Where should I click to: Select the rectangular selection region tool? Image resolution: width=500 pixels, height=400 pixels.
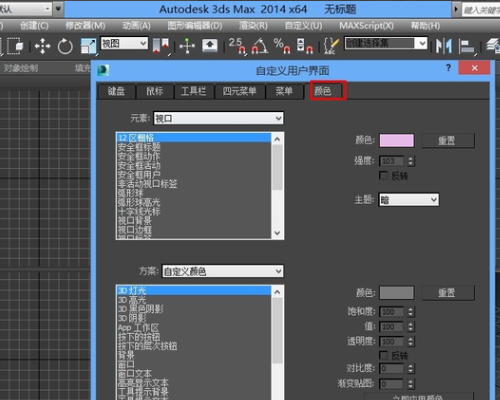pos(15,46)
